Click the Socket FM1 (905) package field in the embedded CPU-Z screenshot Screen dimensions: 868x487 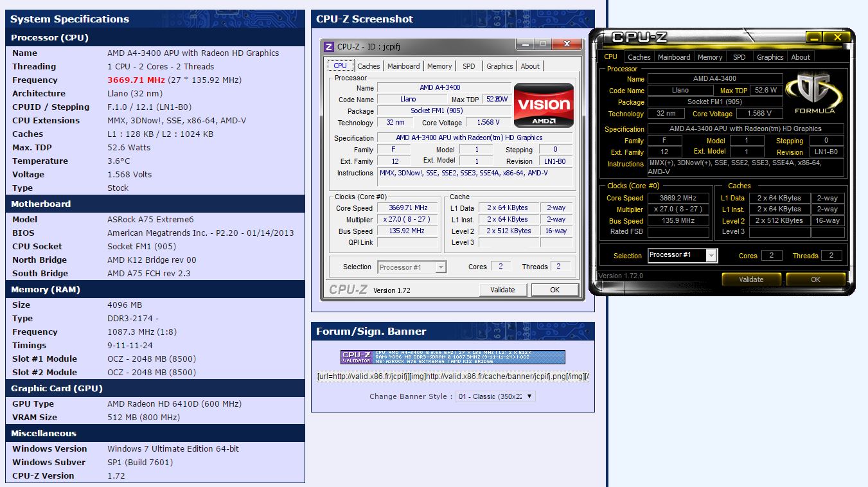(x=444, y=111)
